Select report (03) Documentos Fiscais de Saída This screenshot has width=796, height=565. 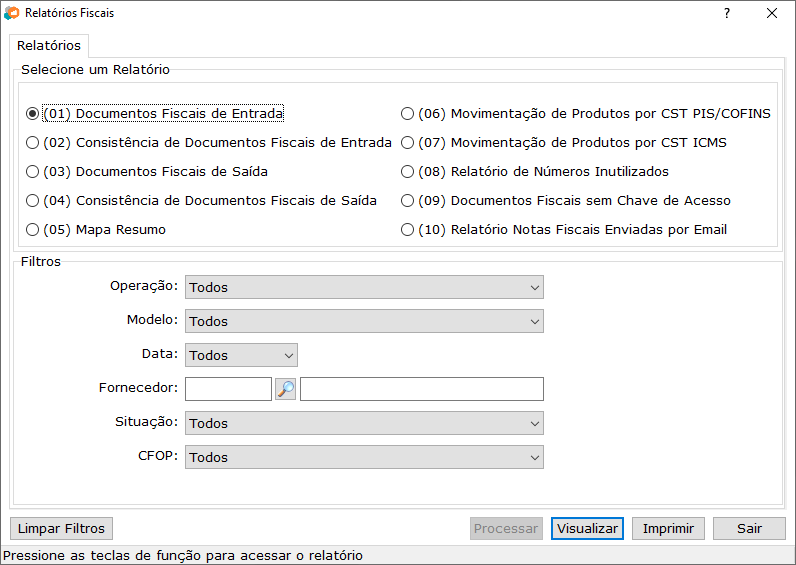click(33, 172)
